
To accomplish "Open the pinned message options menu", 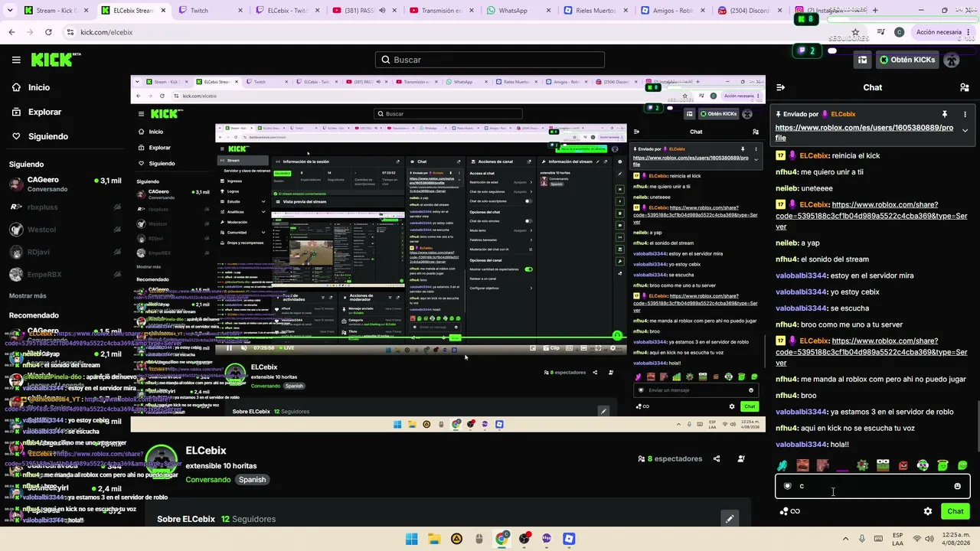I will pos(965,114).
